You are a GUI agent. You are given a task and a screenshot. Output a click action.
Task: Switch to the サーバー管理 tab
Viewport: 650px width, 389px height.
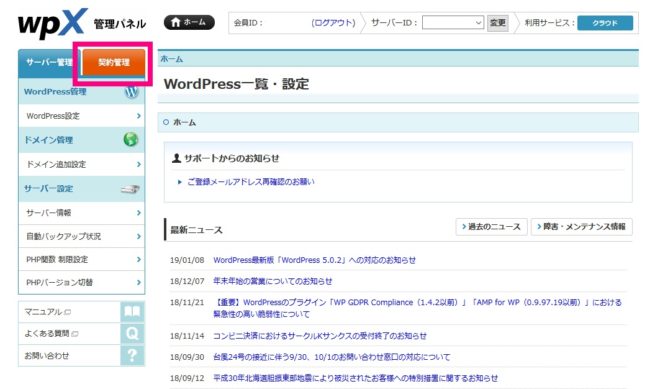coord(49,63)
